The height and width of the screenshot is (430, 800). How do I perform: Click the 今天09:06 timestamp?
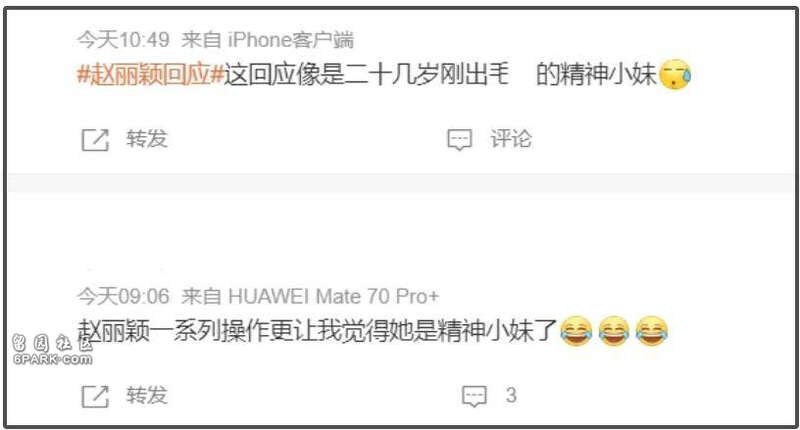click(x=123, y=296)
